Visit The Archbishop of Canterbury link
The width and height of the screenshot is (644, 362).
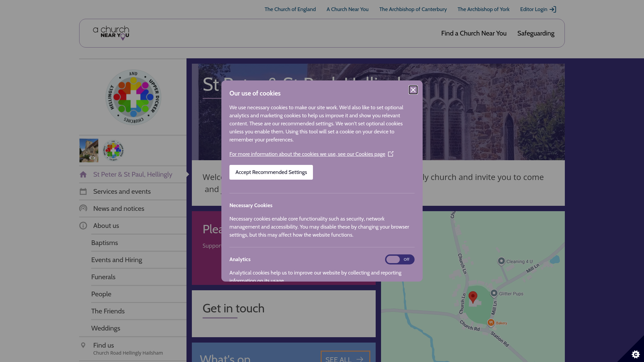413,9
